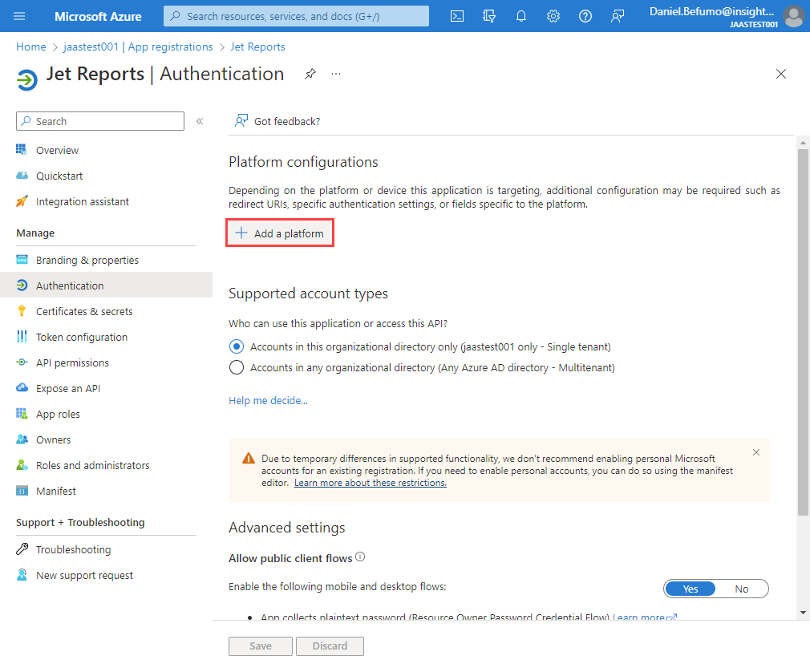
Task: Click the user account avatar
Action: pyautogui.click(x=793, y=16)
